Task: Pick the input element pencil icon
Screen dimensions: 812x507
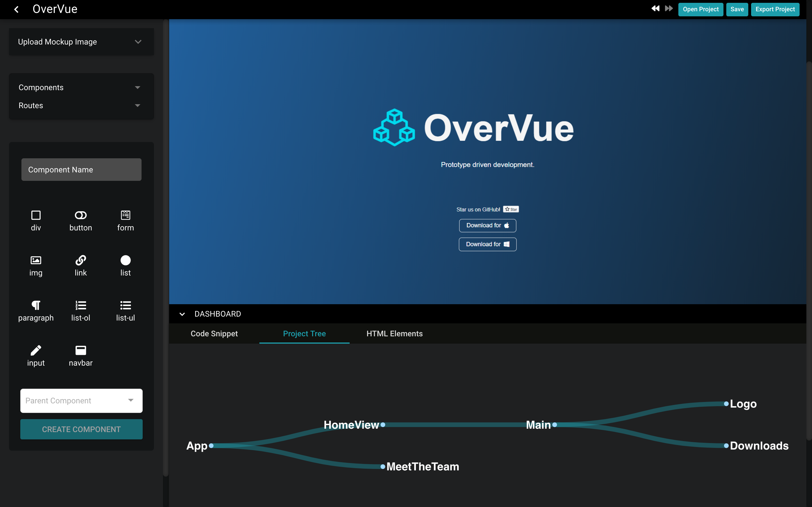Action: [x=36, y=350]
